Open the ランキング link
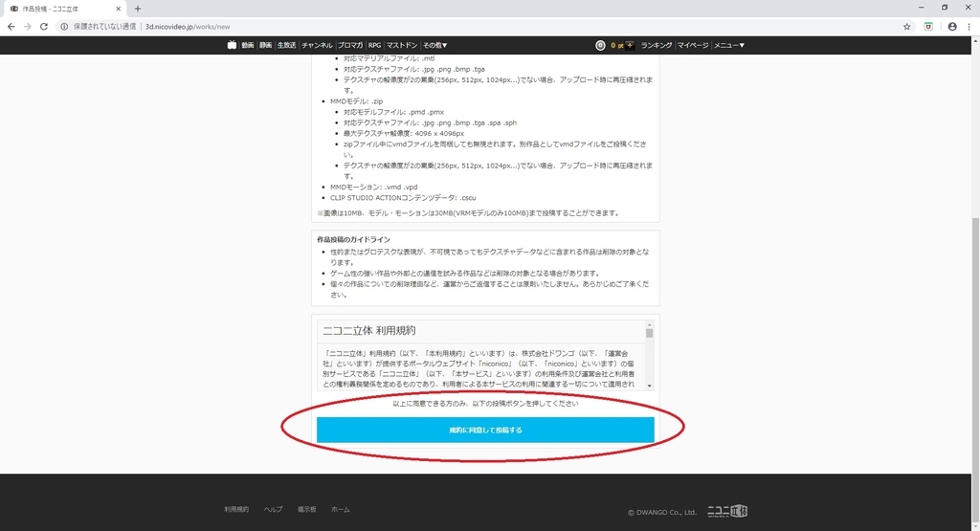This screenshot has height=531, width=980. click(x=657, y=45)
